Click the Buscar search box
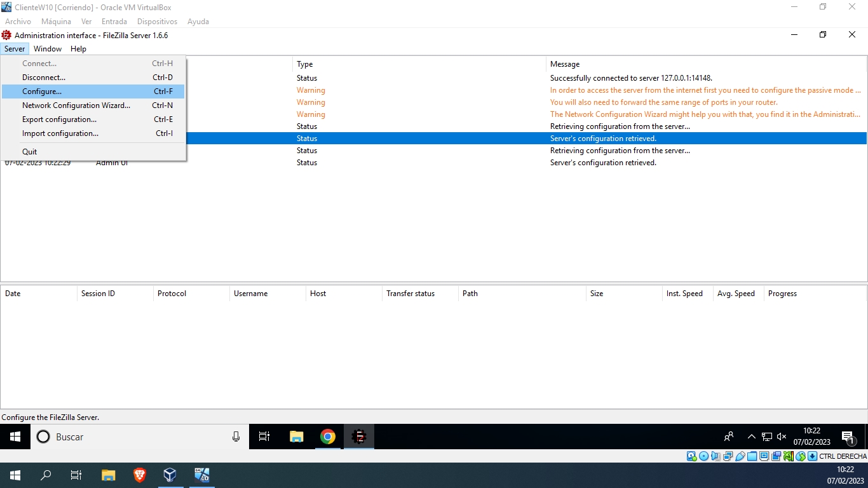This screenshot has height=488, width=868. click(140, 437)
